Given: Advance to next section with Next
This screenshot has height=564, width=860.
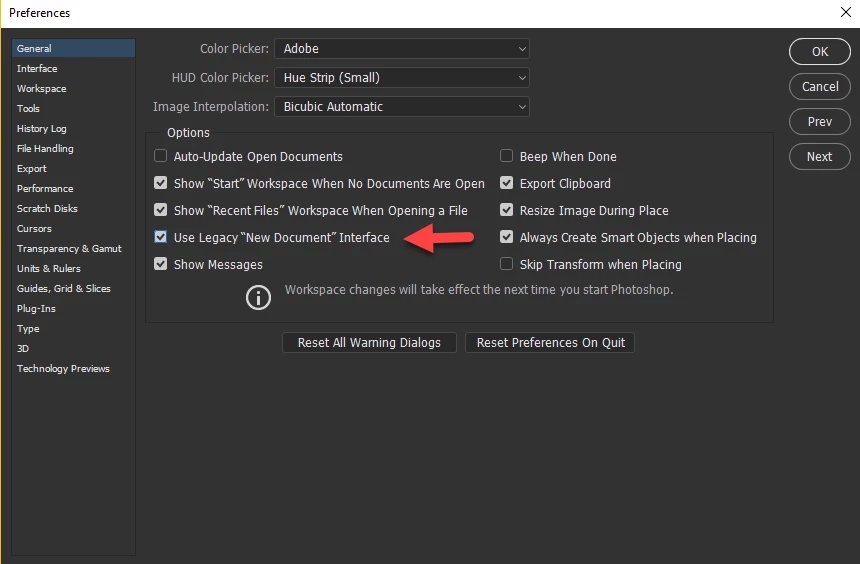Looking at the screenshot, I should [819, 157].
